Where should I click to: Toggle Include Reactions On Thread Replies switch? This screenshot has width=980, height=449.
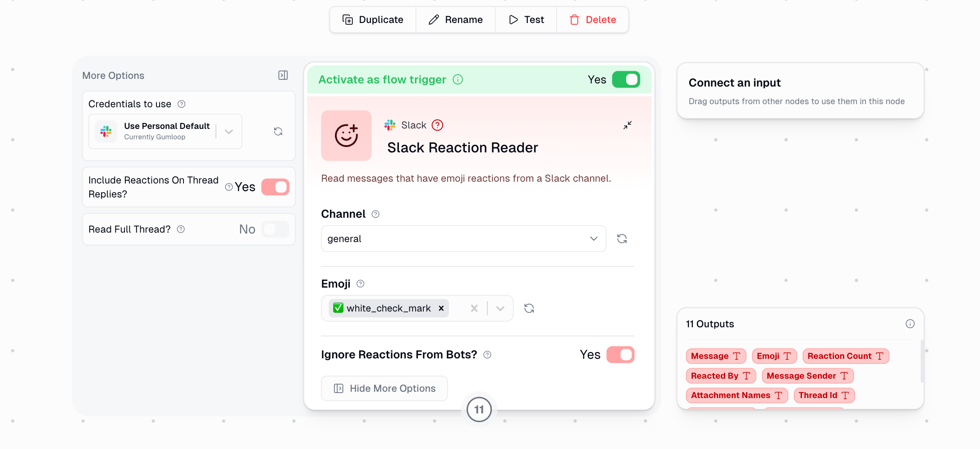(275, 187)
